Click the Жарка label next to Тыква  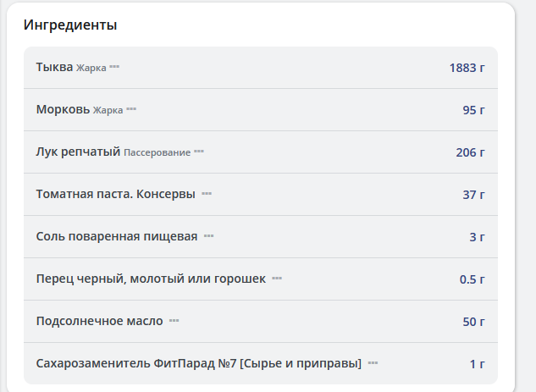point(91,68)
